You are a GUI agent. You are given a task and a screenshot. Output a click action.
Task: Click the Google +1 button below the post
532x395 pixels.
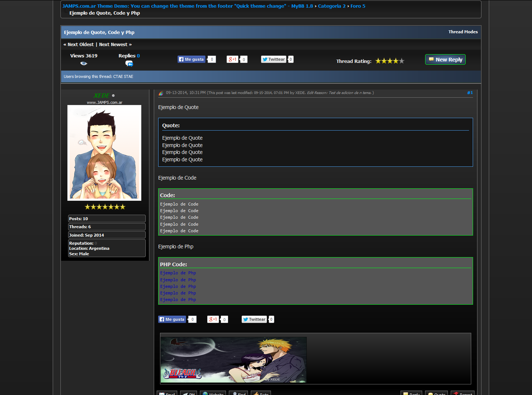[x=213, y=319]
